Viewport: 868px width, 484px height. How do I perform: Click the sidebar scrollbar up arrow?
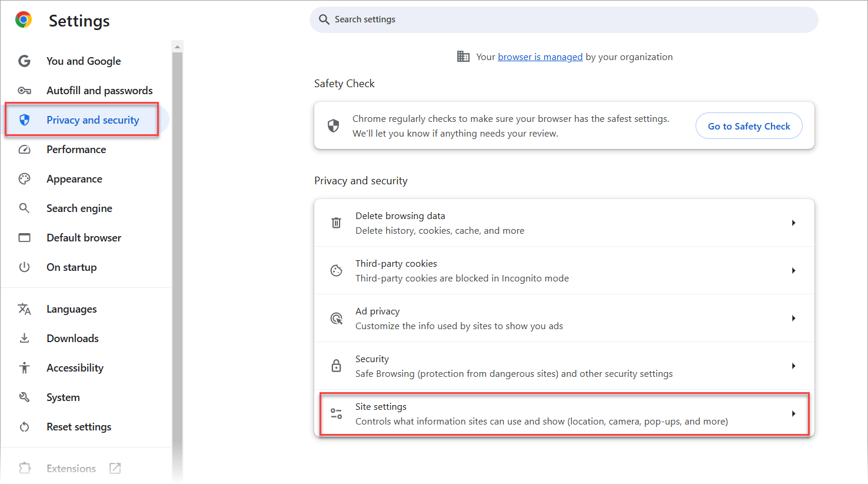(x=177, y=47)
